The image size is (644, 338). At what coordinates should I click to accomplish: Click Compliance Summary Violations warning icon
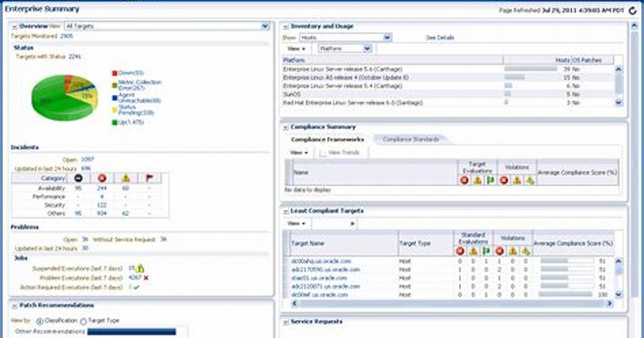[517, 180]
